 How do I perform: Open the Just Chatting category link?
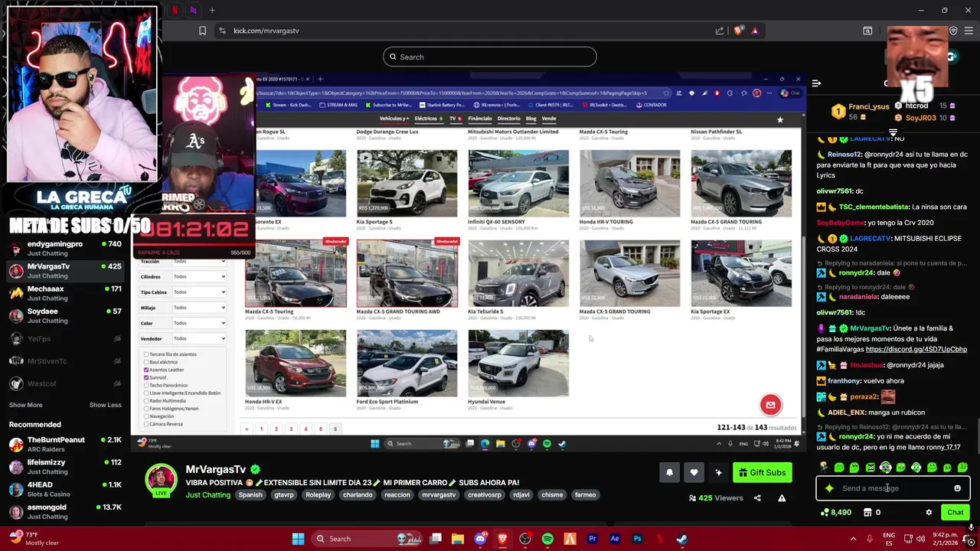point(207,495)
